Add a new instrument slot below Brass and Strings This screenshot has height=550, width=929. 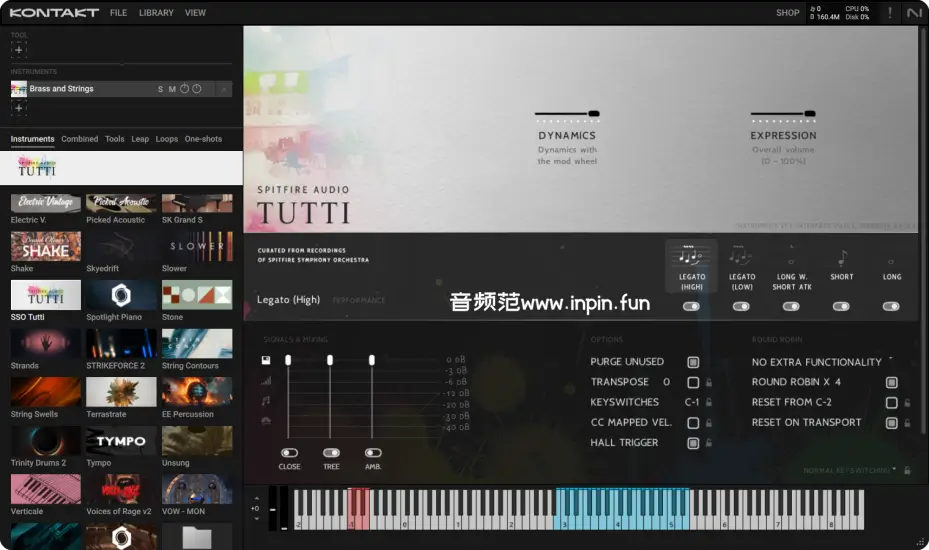tap(19, 108)
